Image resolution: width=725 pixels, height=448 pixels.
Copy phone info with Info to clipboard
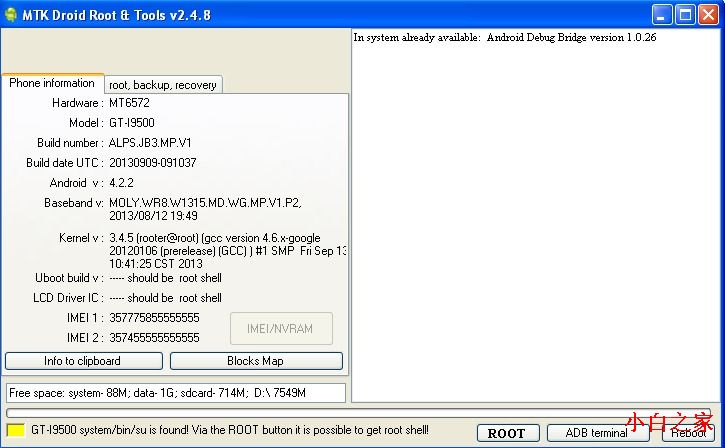coord(84,361)
